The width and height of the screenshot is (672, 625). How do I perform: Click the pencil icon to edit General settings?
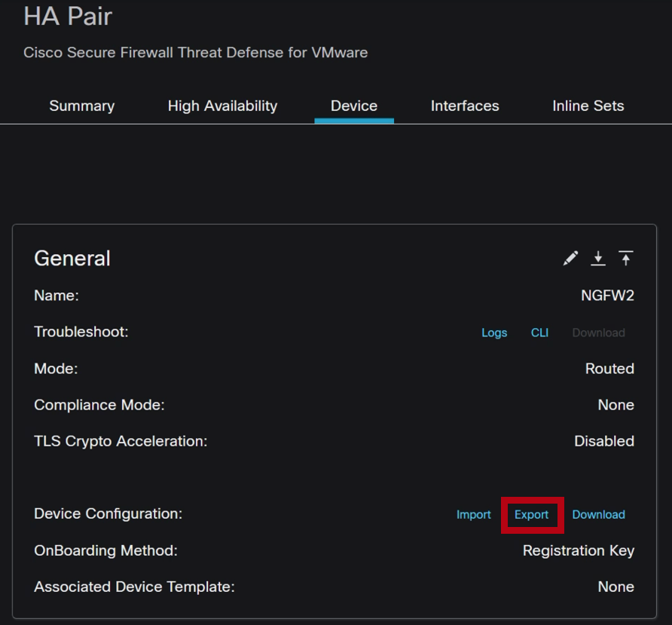(x=570, y=259)
